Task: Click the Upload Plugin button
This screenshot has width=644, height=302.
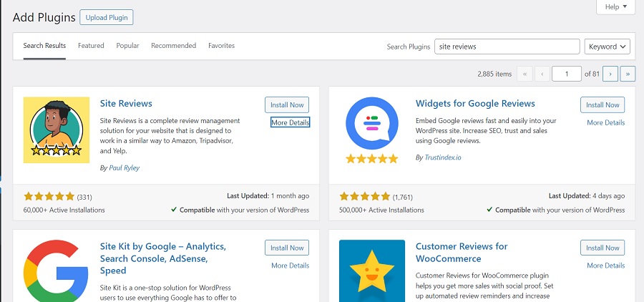Action: point(107,18)
